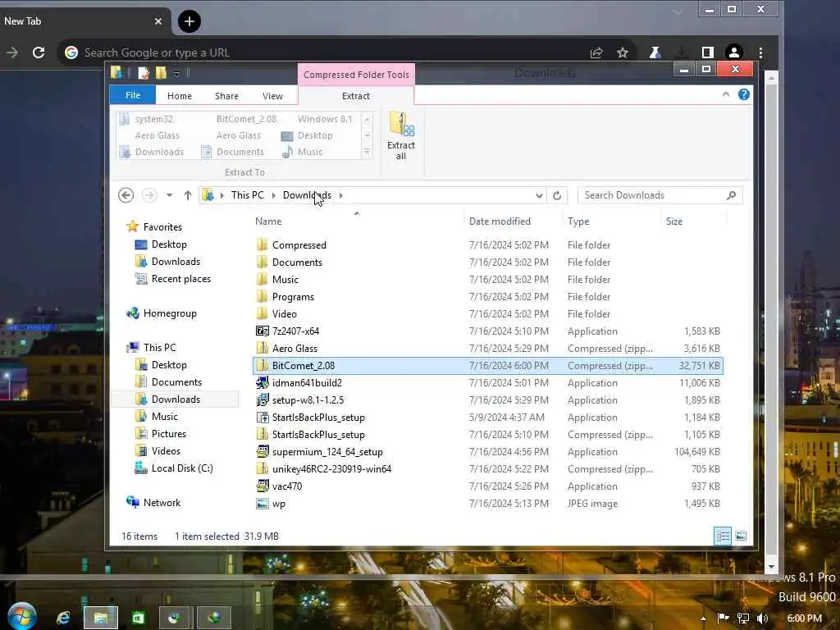Select the Compressed folder row
Screen dimensions: 840x630
487,244
